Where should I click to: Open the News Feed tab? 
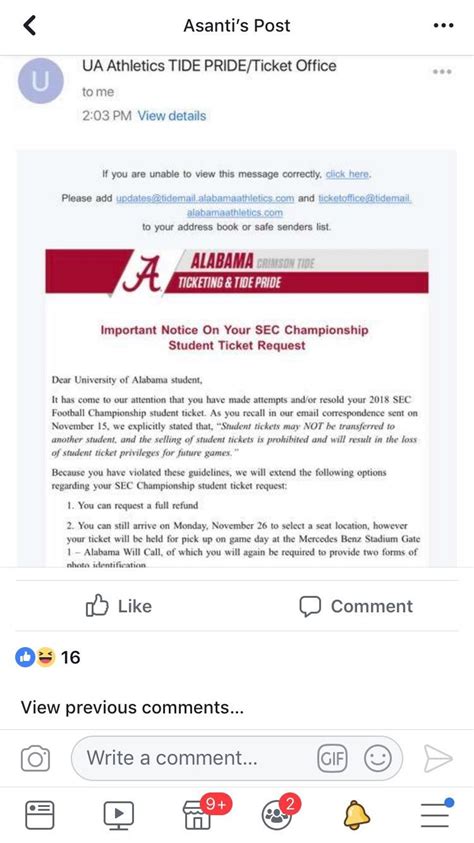(40, 815)
